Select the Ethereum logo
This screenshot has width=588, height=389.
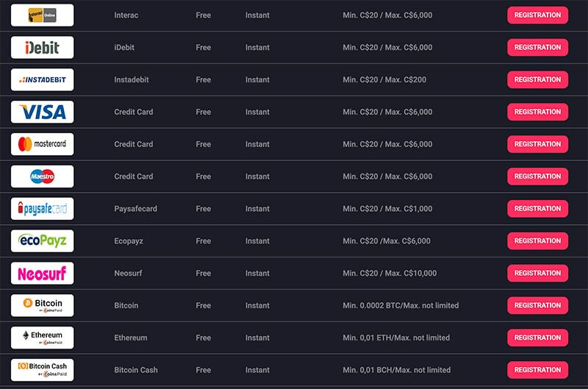[x=43, y=338]
